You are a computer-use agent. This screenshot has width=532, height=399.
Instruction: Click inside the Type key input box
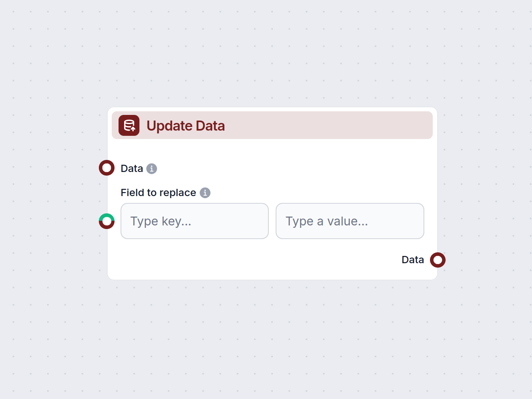pos(194,221)
